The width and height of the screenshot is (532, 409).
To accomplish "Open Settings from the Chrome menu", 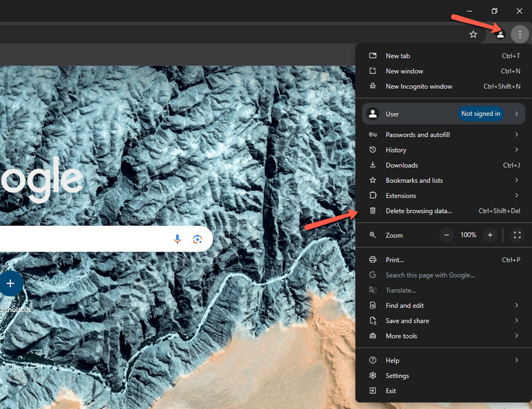I will coord(397,376).
